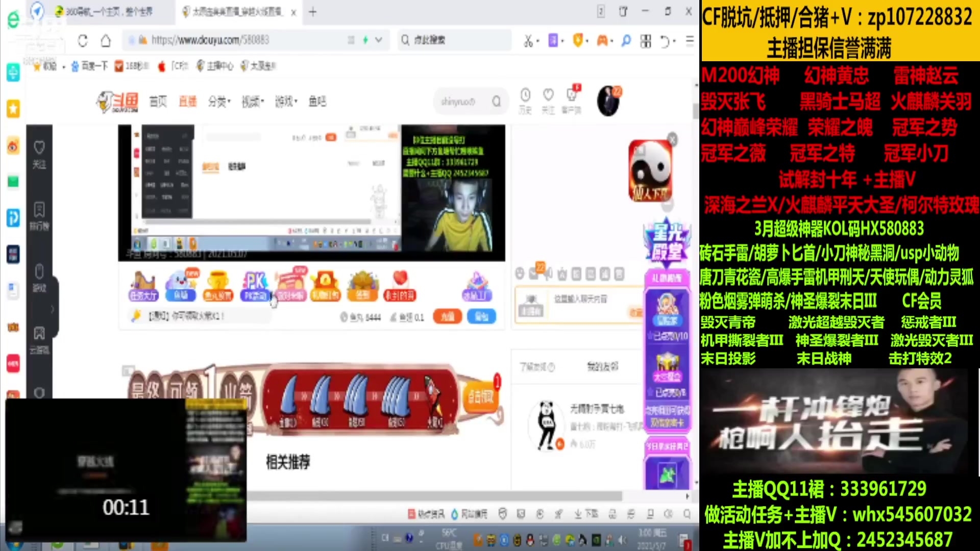Open the 主播中心 bookmark
Viewport: 980px width, 551px height.
tap(215, 66)
